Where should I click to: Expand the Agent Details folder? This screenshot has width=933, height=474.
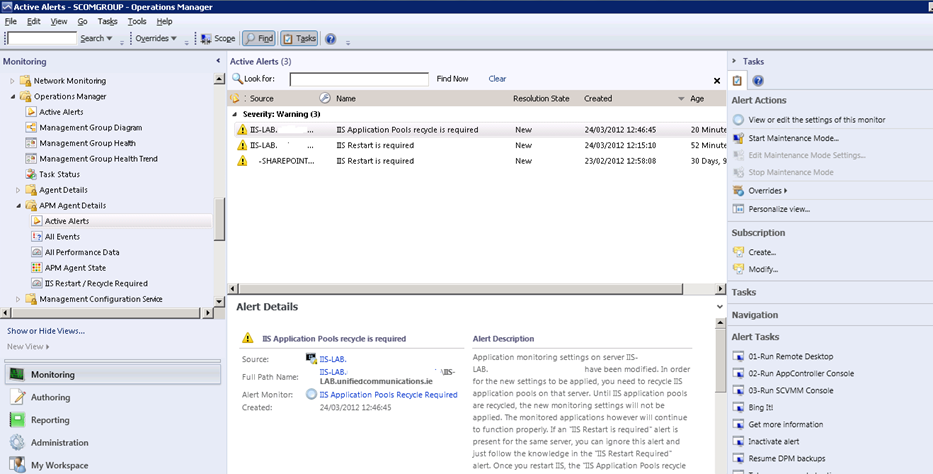(18, 190)
